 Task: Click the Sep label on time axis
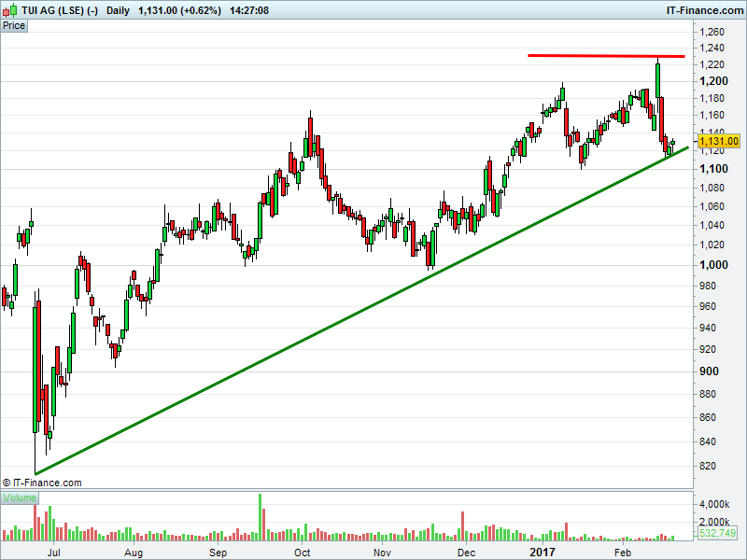tap(218, 553)
